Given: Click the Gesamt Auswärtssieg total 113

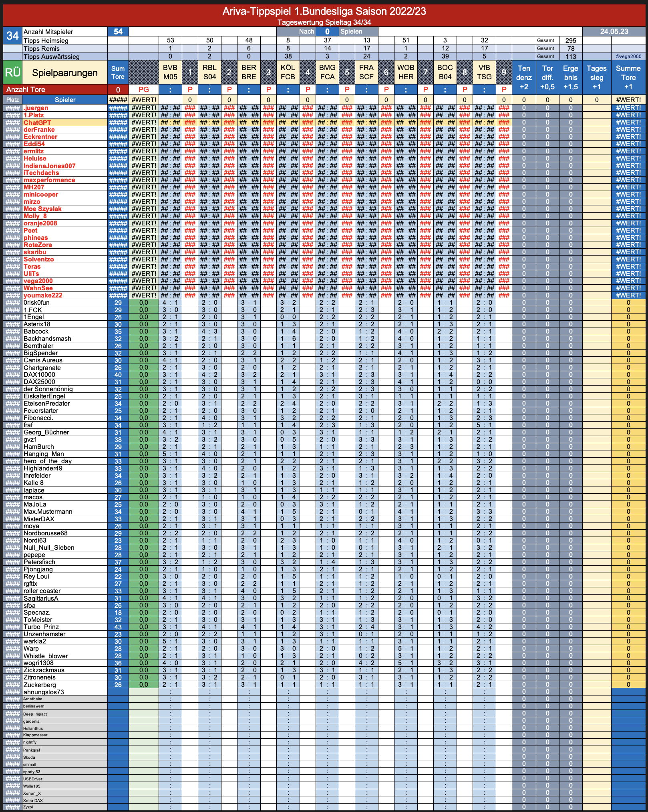Looking at the screenshot, I should coord(571,56).
